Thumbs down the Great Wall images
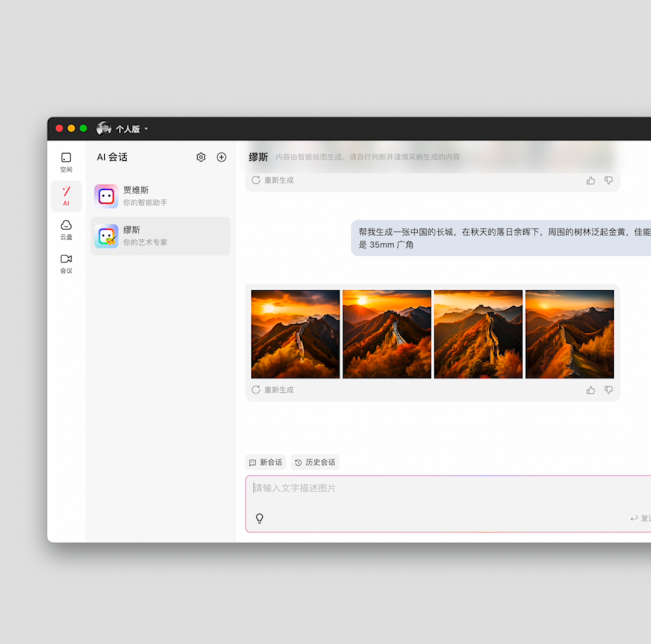This screenshot has width=651, height=644. [608, 390]
